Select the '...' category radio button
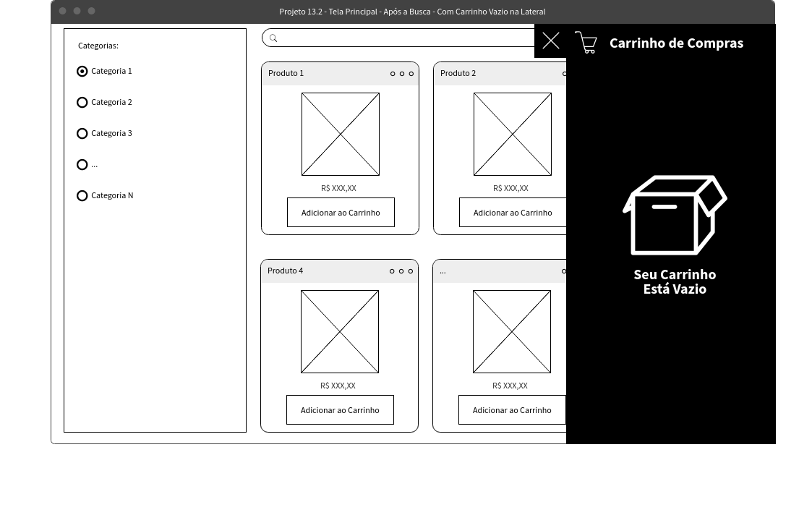This screenshot has width=812, height=523. pos(82,165)
